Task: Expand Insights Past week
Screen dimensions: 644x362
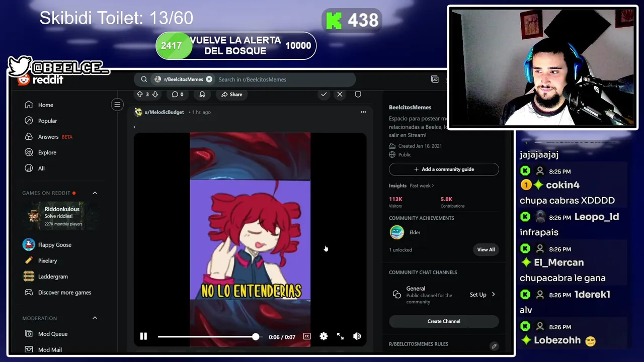Action: click(422, 186)
